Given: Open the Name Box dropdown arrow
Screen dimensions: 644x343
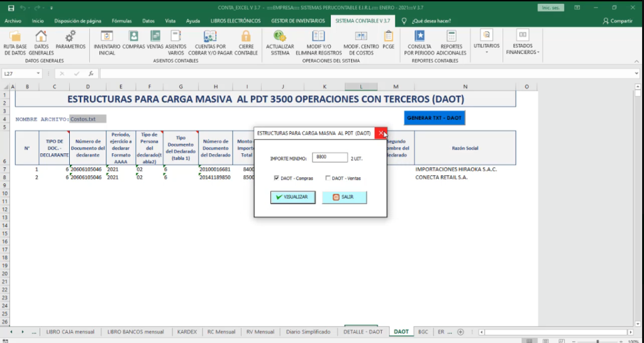Looking at the screenshot, I should (x=38, y=74).
